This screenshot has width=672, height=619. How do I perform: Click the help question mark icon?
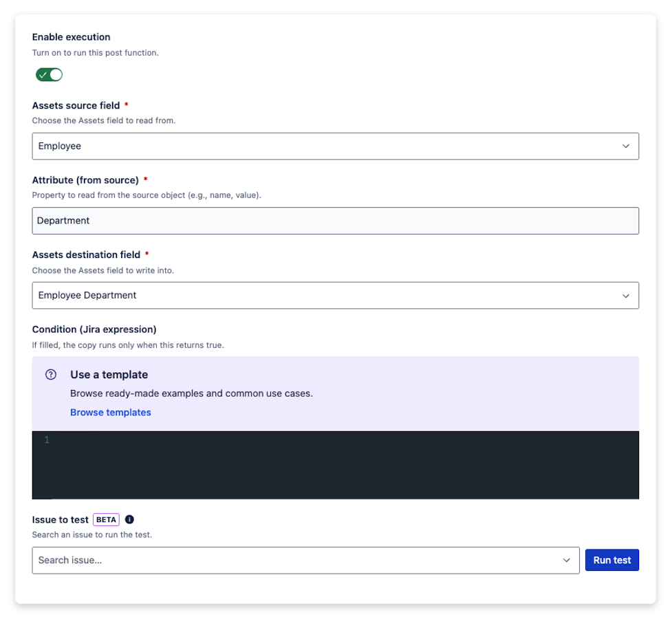(x=51, y=375)
